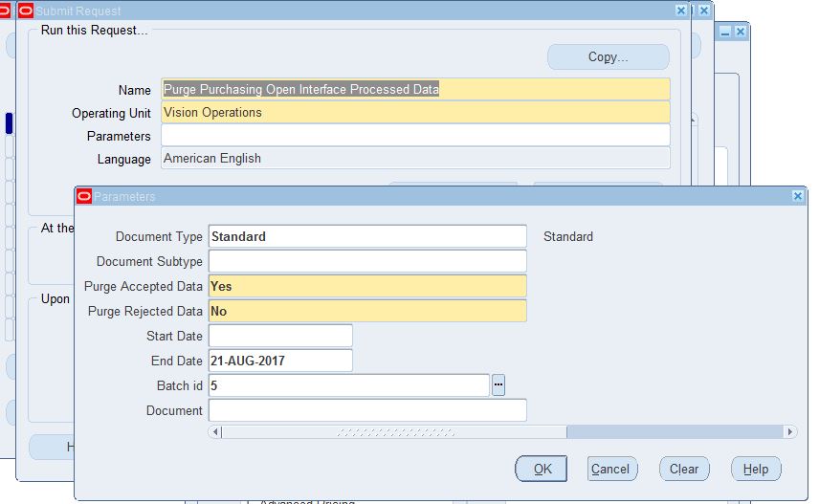
Task: Close the rear window behind Submit Request
Action: pyautogui.click(x=741, y=32)
